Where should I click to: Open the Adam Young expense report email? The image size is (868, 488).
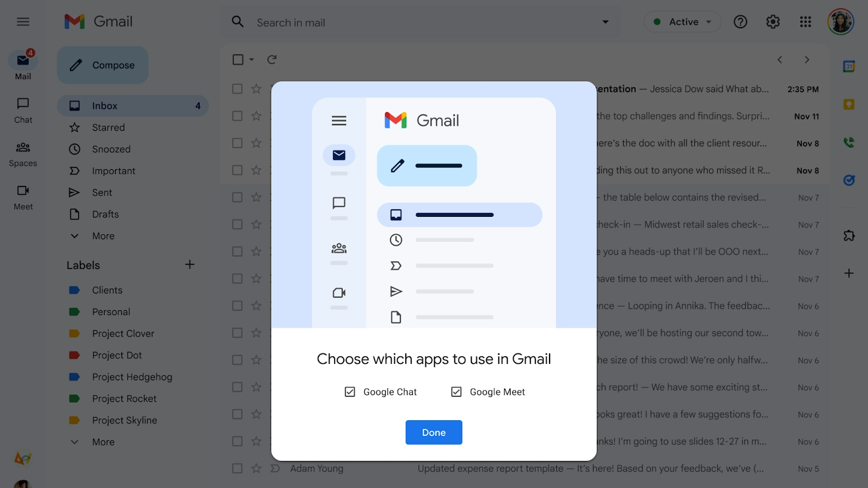[525, 468]
